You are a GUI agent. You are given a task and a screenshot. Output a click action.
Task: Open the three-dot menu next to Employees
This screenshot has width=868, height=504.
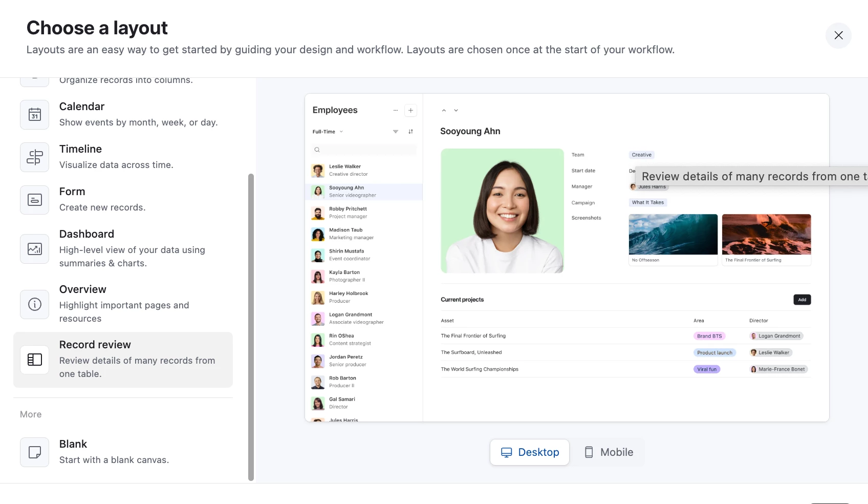click(396, 110)
